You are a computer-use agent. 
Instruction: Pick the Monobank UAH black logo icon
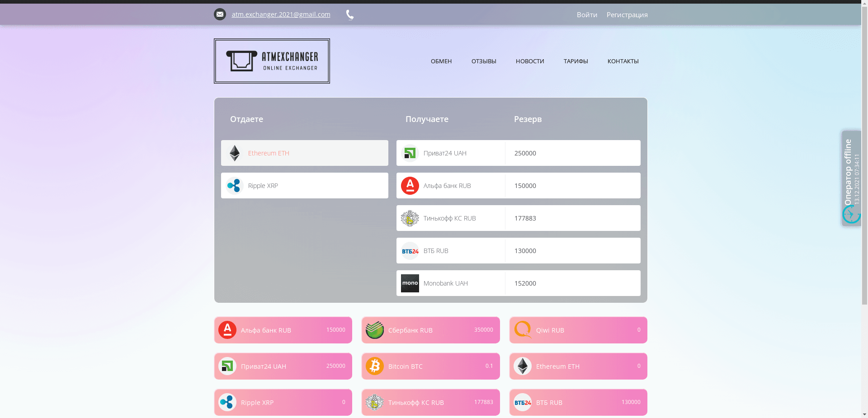point(410,283)
